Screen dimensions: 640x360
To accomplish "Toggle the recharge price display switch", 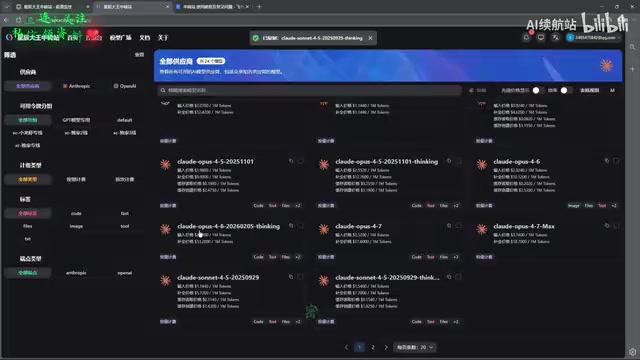I will coord(538,90).
